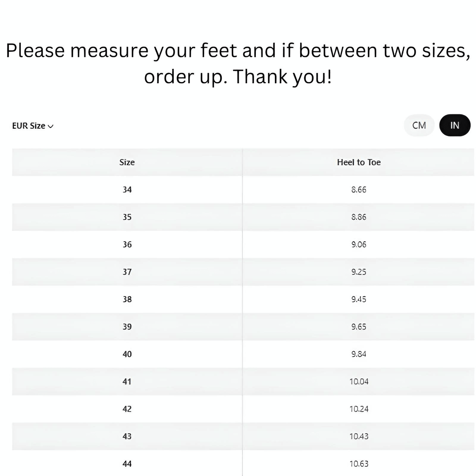
Task: Select size 39 row
Action: (128, 327)
